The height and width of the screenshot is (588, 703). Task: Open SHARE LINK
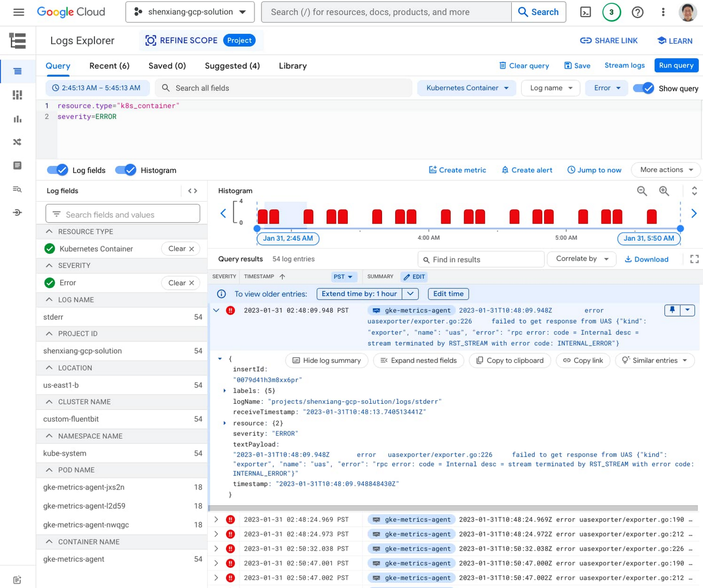(x=609, y=41)
